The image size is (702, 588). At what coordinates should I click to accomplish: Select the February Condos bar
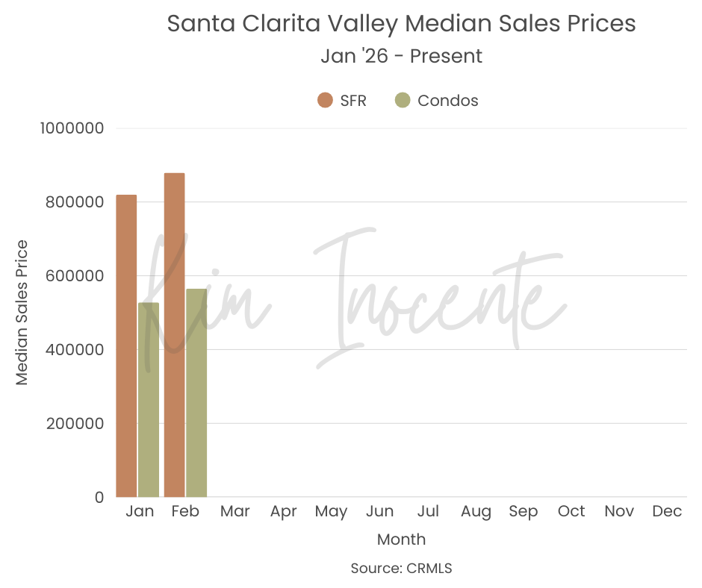pyautogui.click(x=196, y=392)
